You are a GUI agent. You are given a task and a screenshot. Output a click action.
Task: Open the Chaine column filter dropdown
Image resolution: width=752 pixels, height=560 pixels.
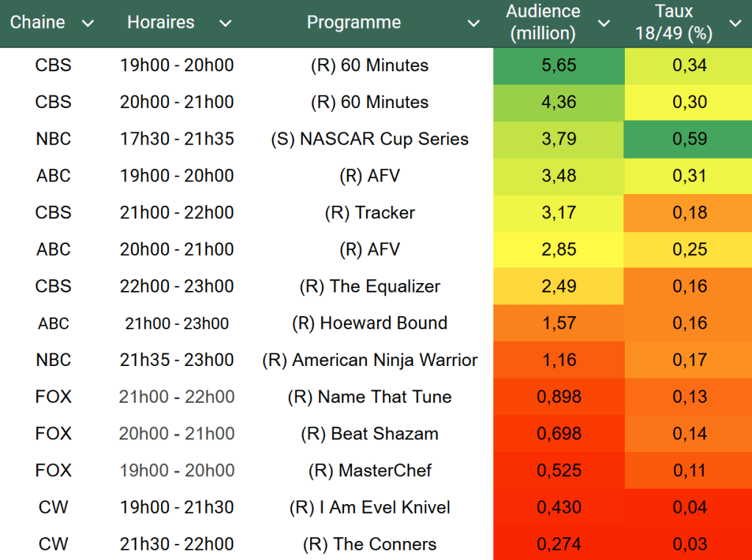pyautogui.click(x=88, y=24)
